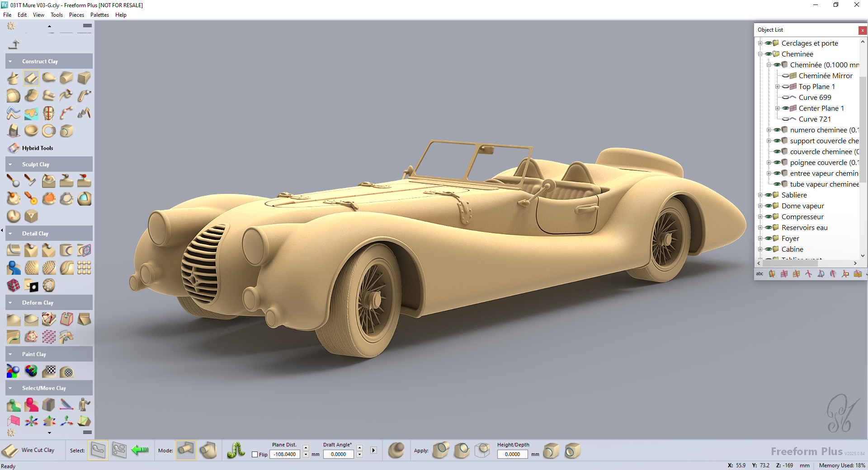Collapse the Construct Clay palette section
This screenshot has height=470, width=868.
click(x=10, y=61)
